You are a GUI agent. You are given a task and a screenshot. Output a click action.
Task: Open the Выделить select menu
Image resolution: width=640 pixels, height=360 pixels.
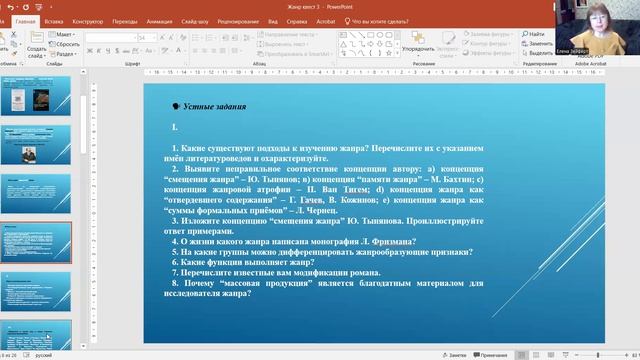(x=537, y=53)
